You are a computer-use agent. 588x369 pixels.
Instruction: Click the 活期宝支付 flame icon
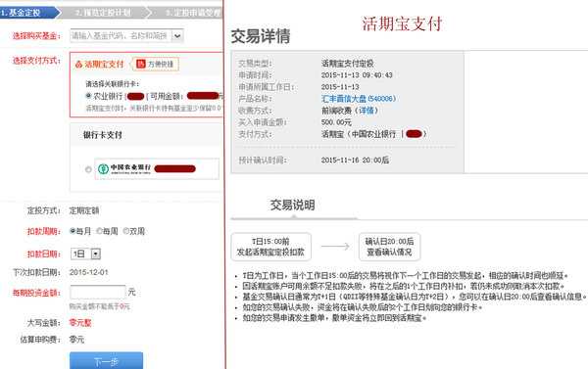point(78,65)
